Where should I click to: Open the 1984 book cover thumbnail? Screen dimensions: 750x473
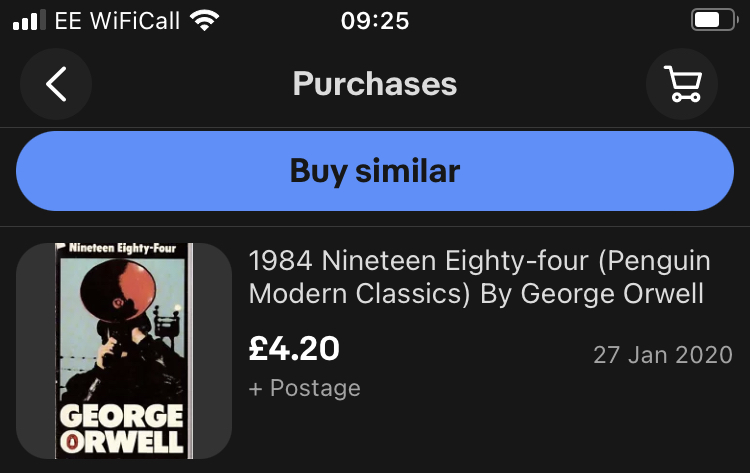(124, 350)
